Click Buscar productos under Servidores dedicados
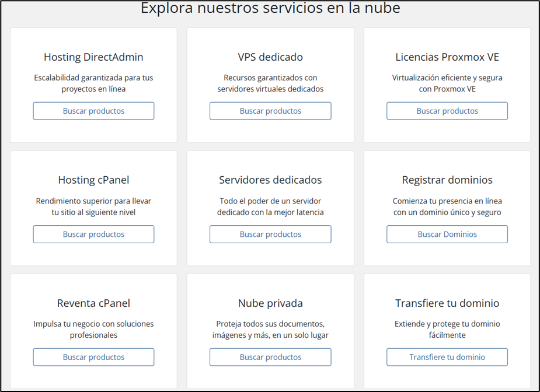 pyautogui.click(x=270, y=234)
